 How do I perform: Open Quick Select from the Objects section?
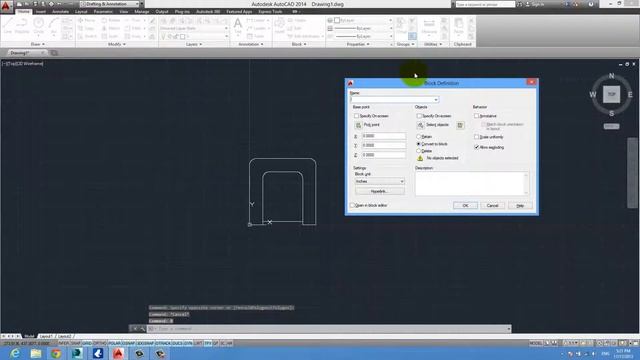pyautogui.click(x=460, y=125)
